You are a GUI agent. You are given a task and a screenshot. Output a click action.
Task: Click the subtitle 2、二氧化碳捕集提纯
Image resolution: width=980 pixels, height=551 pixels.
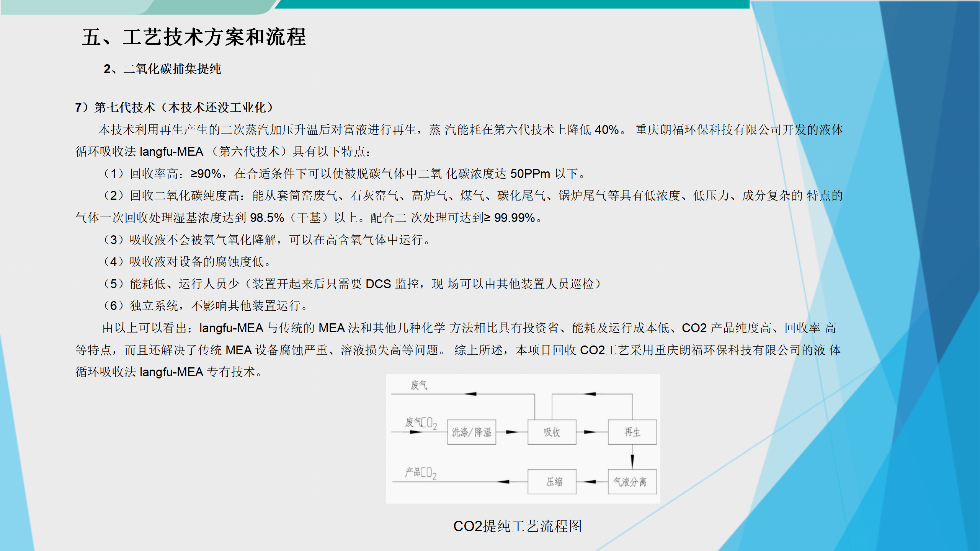[x=162, y=69]
